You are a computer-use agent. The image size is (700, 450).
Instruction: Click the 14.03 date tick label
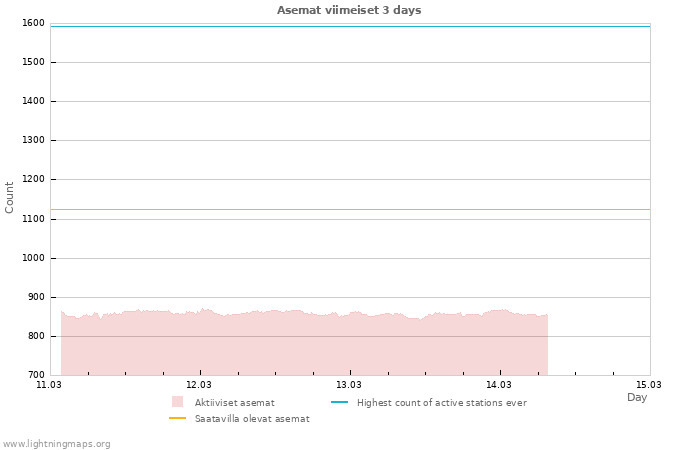coord(499,384)
